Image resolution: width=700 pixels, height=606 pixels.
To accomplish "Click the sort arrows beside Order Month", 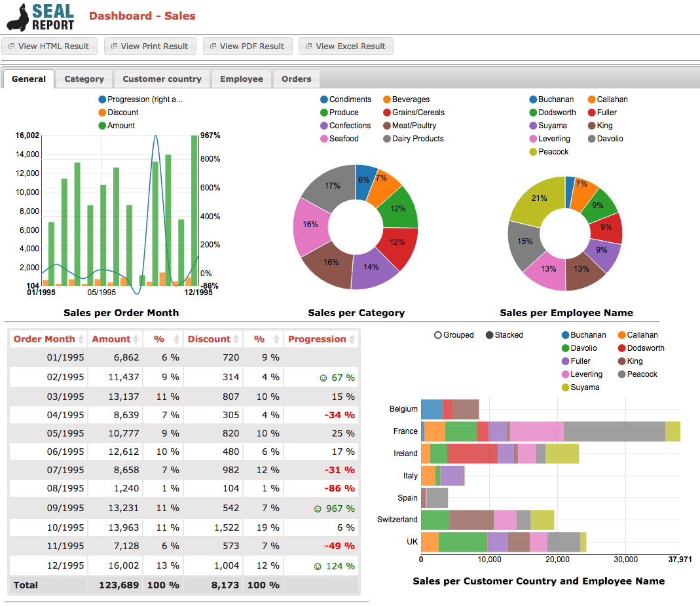I will 81,339.
